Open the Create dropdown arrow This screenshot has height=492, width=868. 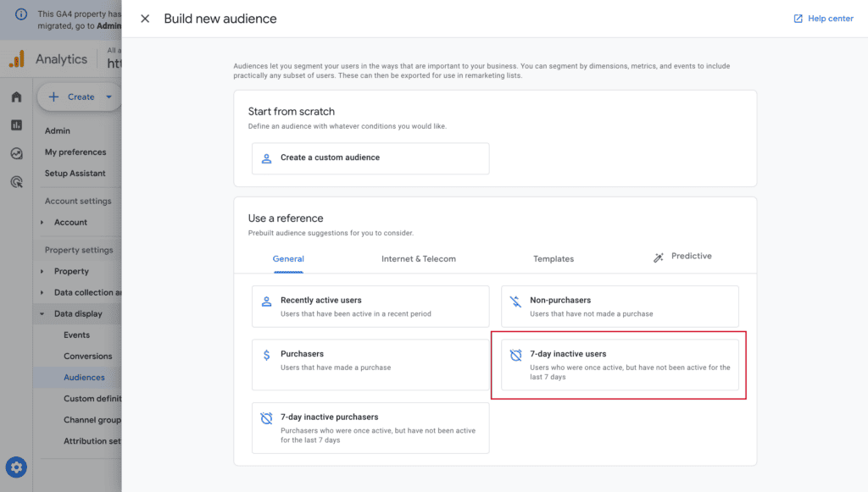click(x=109, y=97)
